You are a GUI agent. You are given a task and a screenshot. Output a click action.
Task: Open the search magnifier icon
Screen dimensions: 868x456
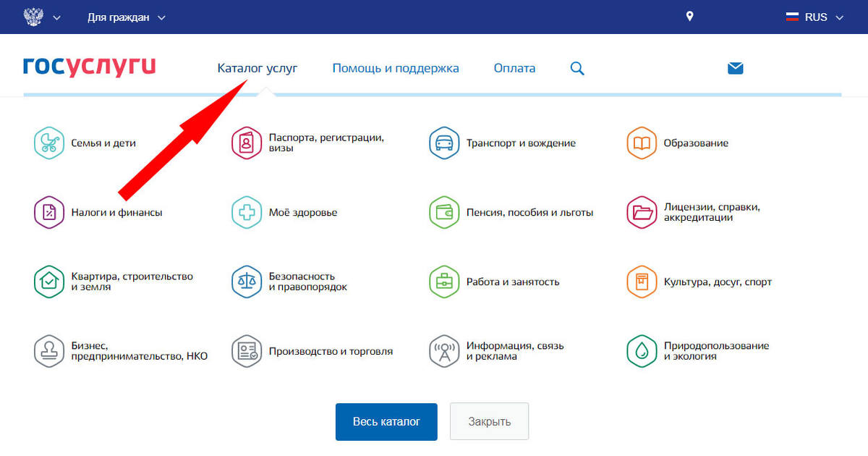576,67
